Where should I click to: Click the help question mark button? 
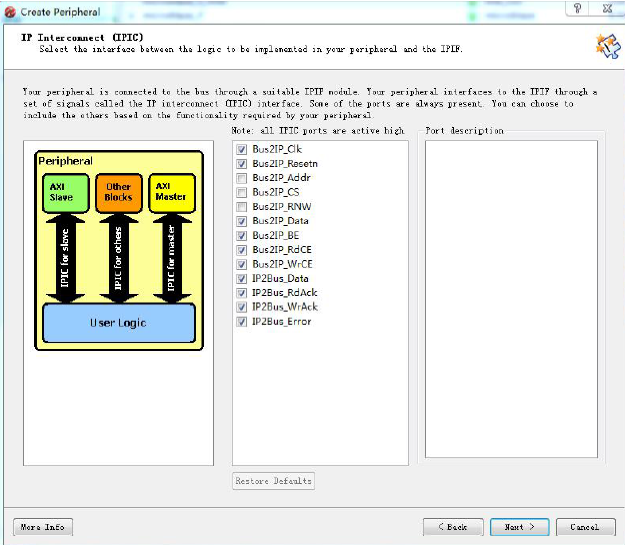coord(577,8)
